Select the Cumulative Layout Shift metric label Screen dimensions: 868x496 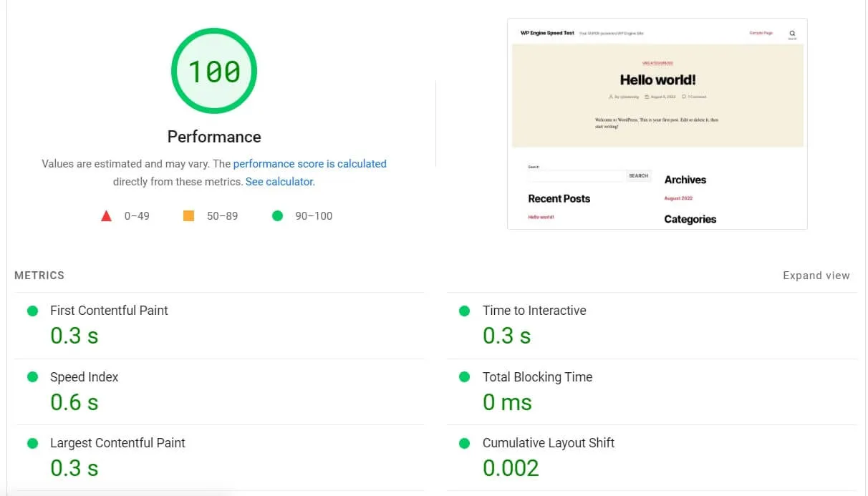coord(549,443)
